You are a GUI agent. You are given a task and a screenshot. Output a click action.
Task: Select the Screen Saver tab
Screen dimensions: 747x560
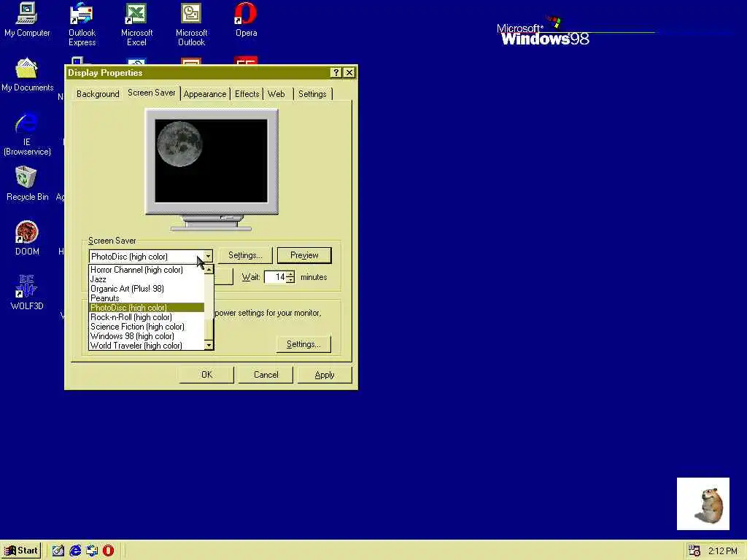pos(152,93)
